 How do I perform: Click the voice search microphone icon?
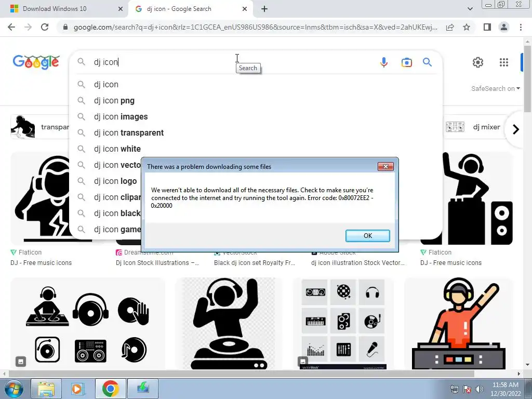click(x=384, y=62)
